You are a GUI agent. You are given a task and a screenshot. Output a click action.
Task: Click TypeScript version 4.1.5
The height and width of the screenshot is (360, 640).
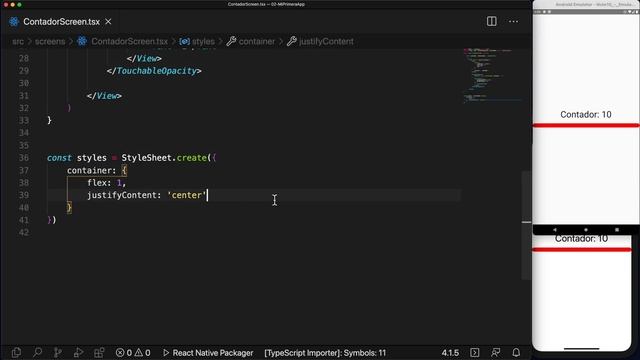coord(450,353)
